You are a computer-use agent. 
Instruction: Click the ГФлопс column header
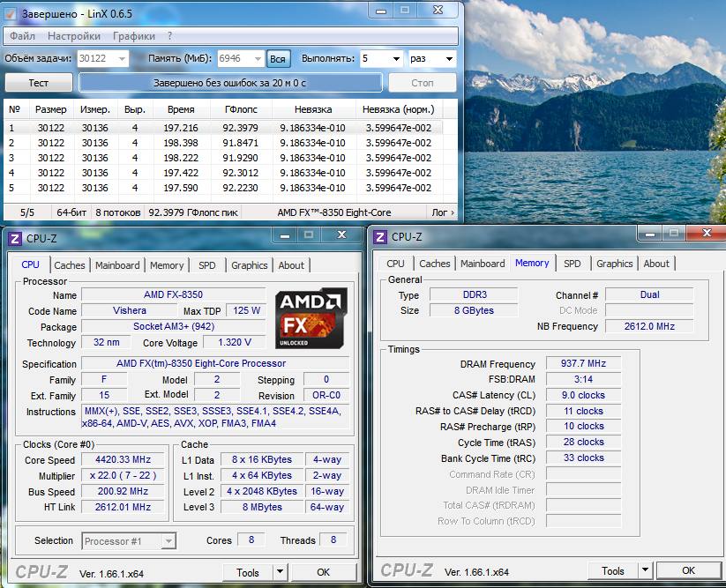(241, 109)
